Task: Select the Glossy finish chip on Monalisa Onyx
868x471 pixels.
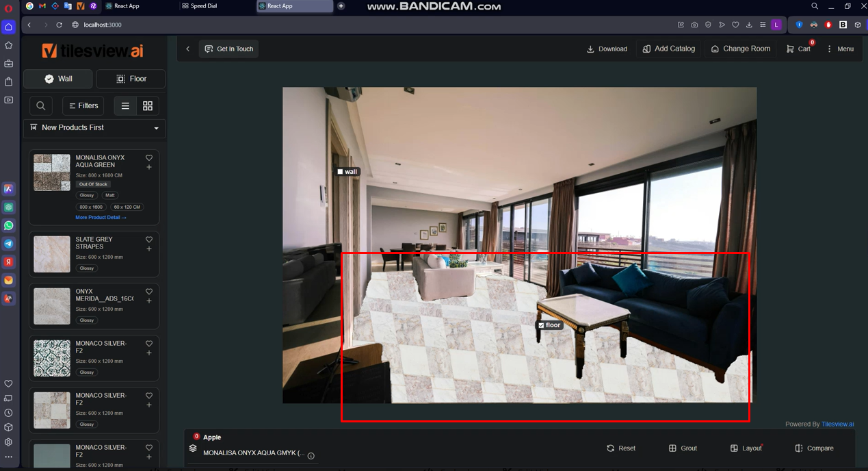Action: pyautogui.click(x=87, y=195)
